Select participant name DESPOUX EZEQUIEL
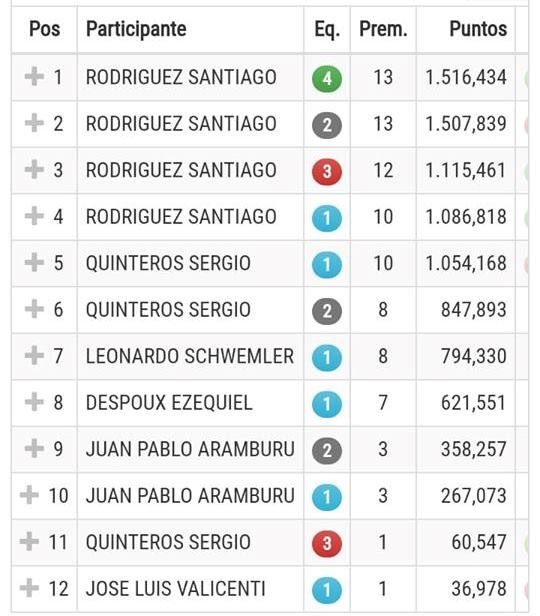The image size is (540, 616). tap(169, 403)
